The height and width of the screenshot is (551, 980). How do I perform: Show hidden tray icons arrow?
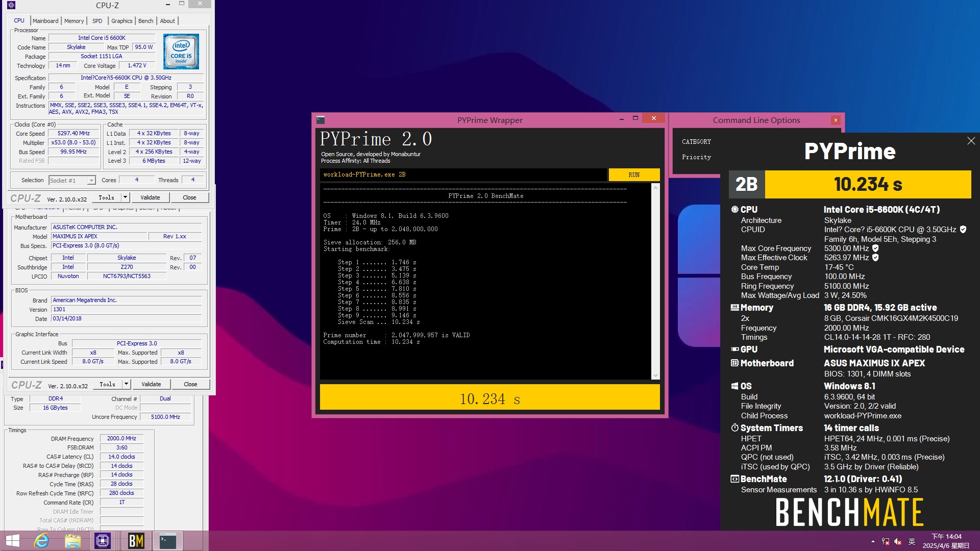click(x=873, y=542)
